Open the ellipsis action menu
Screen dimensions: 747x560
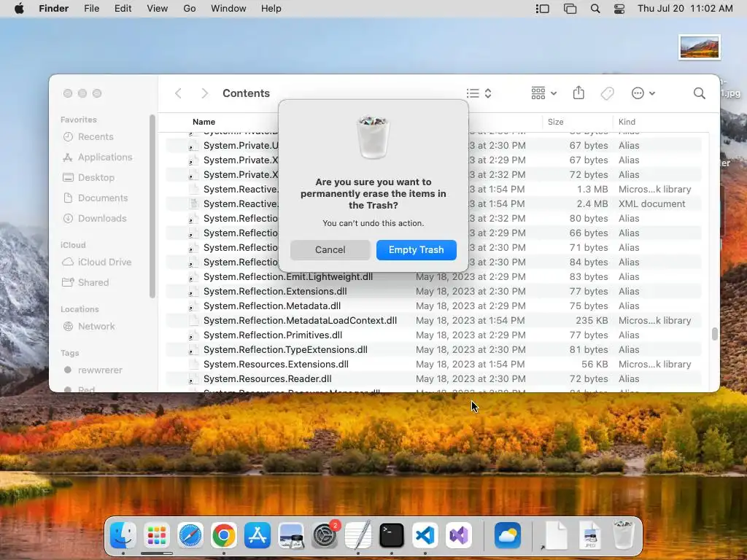pos(643,93)
